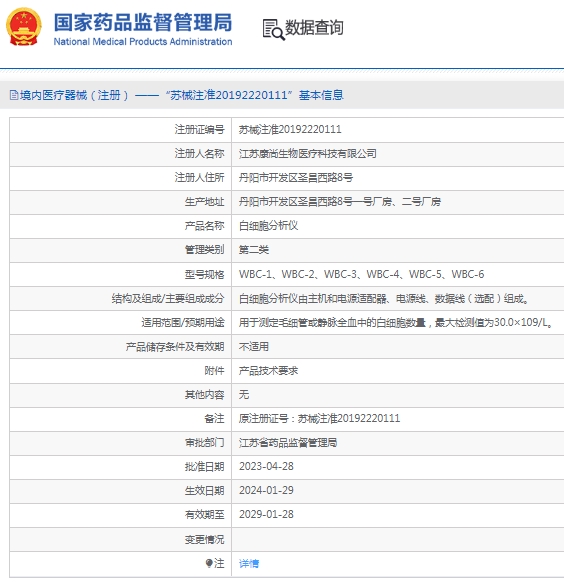Select approval date 2023-04-28
The height and width of the screenshot is (582, 564).
(x=266, y=467)
